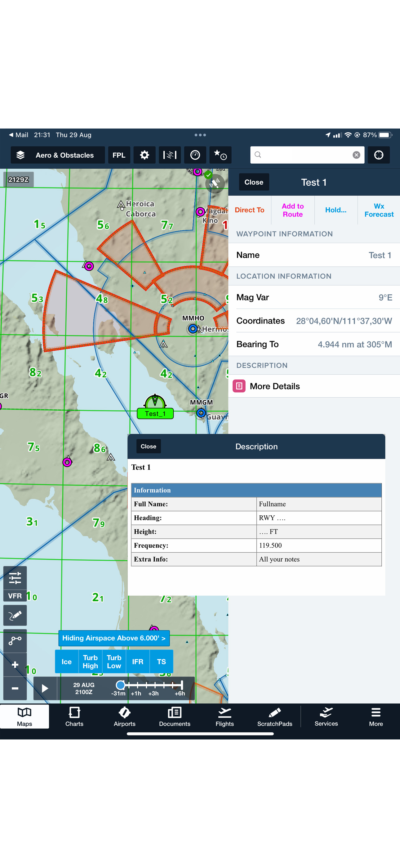Open the Aero & Obstacles layer selector
This screenshot has width=400, height=868.
(58, 155)
